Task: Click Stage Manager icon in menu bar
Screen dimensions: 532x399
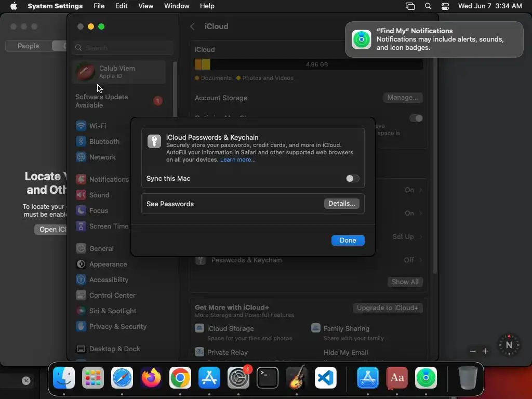Action: (x=410, y=6)
